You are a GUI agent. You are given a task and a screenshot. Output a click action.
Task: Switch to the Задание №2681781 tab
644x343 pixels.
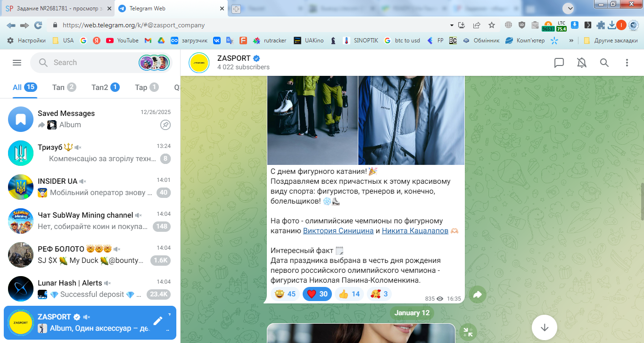coord(58,8)
